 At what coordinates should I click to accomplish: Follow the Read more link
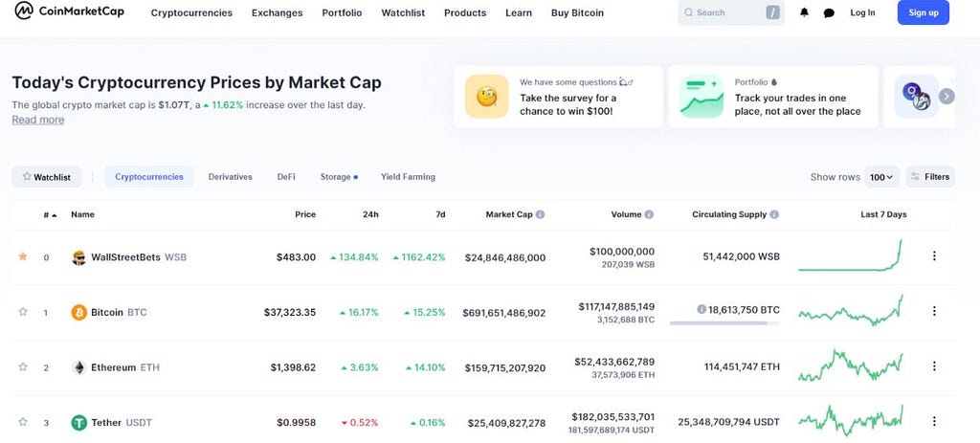pyautogui.click(x=38, y=121)
